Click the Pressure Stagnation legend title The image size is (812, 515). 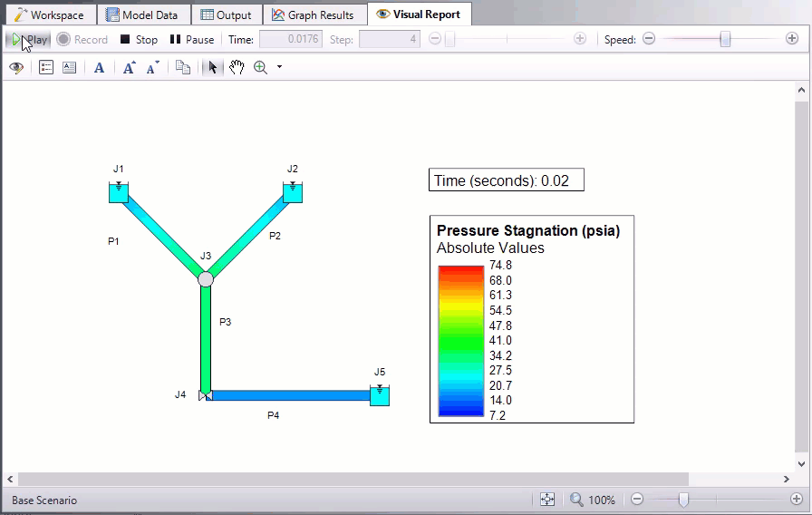[528, 230]
